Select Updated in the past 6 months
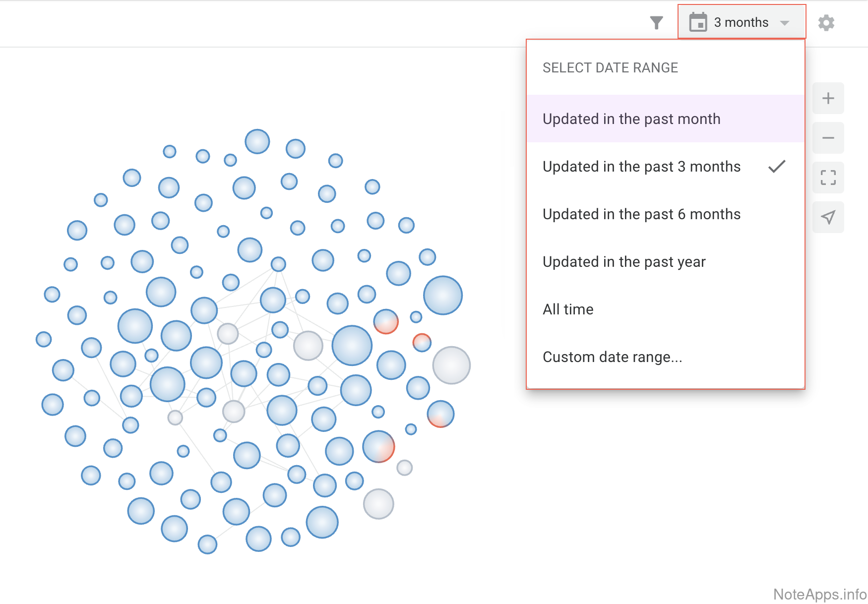 [641, 214]
